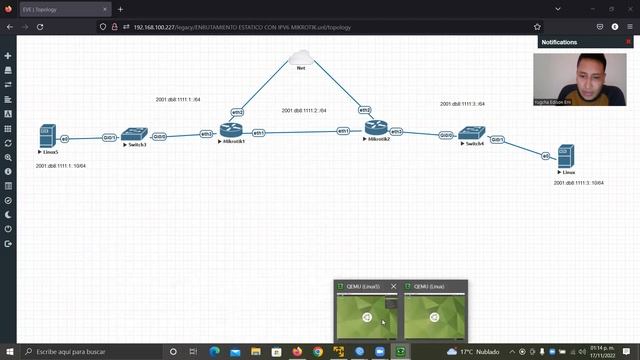The height and width of the screenshot is (360, 640).
Task: Open QEMU (Linux5) window preview
Action: point(367,317)
